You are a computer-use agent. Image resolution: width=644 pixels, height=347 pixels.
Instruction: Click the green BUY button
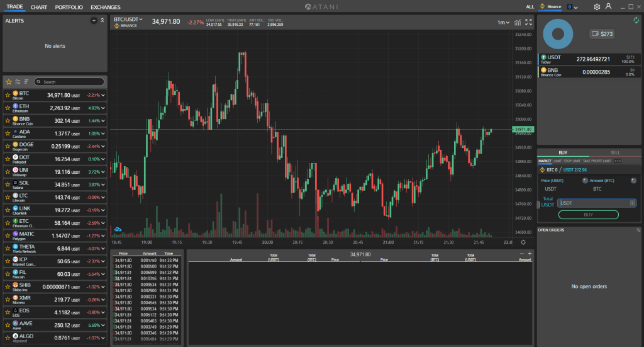coord(588,215)
